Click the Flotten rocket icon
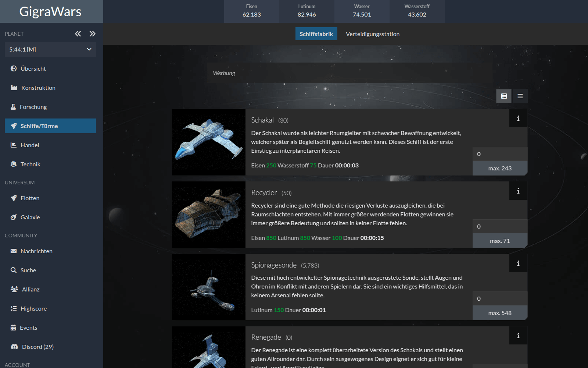Image resolution: width=588 pixels, height=368 pixels. pos(14,198)
